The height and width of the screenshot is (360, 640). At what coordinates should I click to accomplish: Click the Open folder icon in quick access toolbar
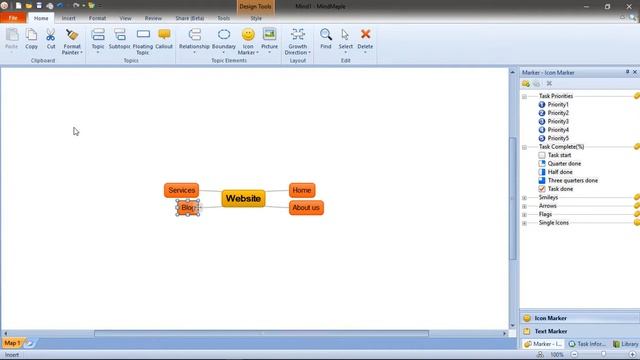tap(29, 6)
